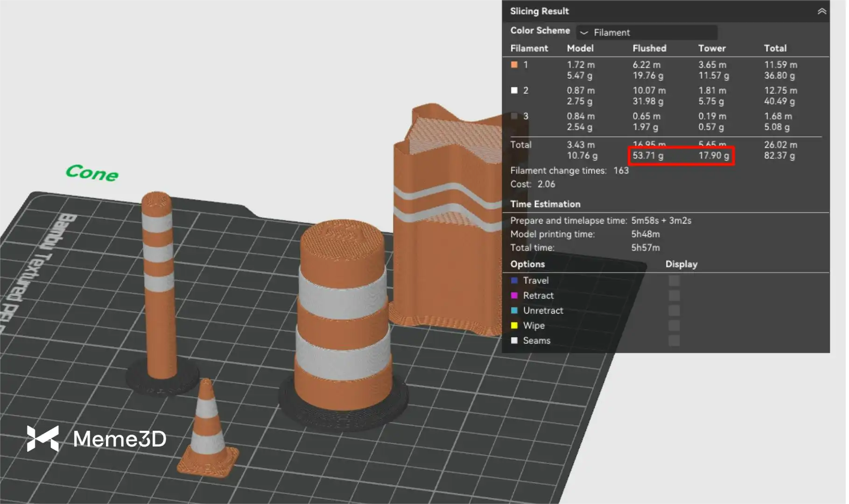Viewport: 849px width, 504px height.
Task: Toggle the Retract display checkbox
Action: coord(674,295)
